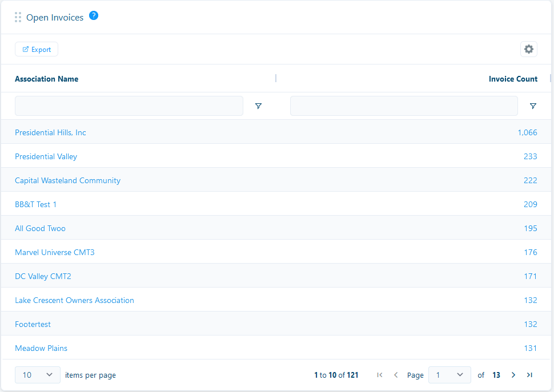The image size is (554, 392).
Task: Export the open invoices list
Action: [37, 50]
